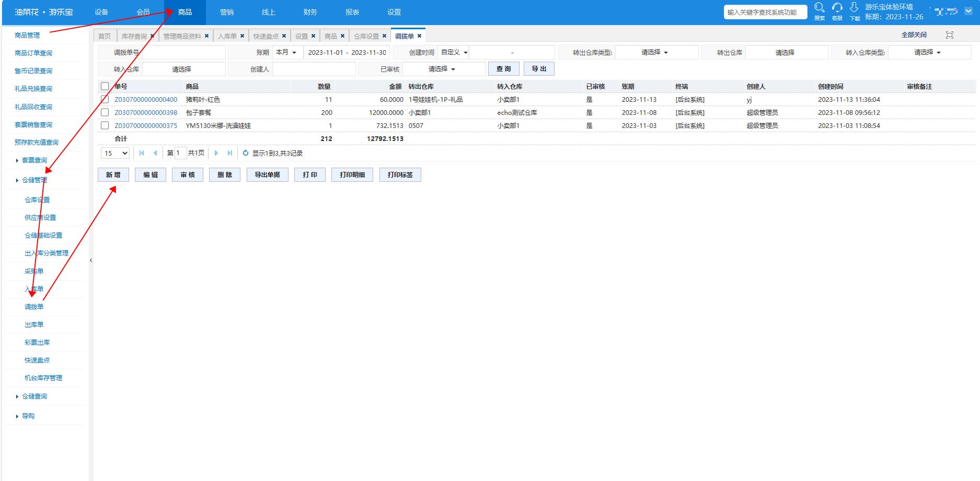Click the fullscreen toggle icon beside 全部关闭
Screen dimensions: 980x481
(x=950, y=35)
